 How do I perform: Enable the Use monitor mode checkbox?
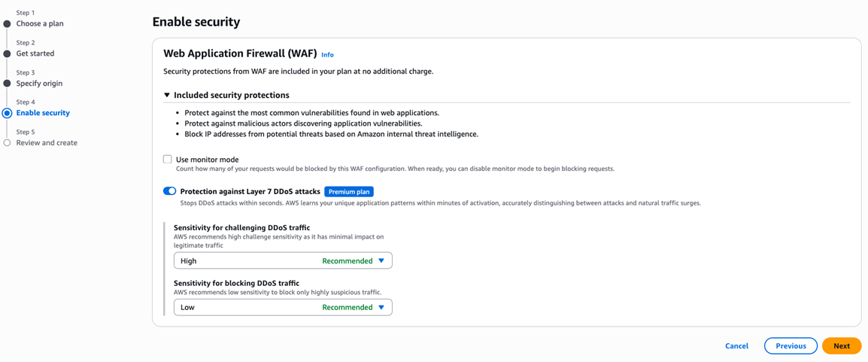click(168, 160)
